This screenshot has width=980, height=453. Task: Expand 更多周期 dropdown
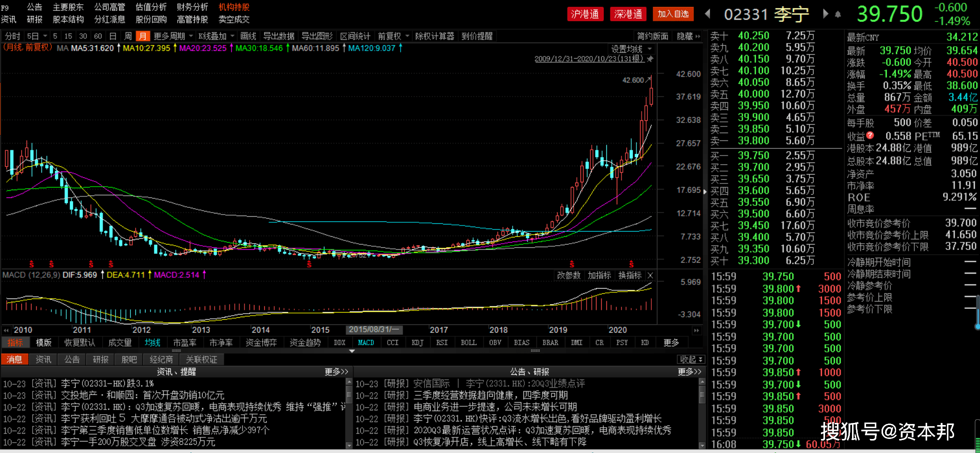click(173, 36)
